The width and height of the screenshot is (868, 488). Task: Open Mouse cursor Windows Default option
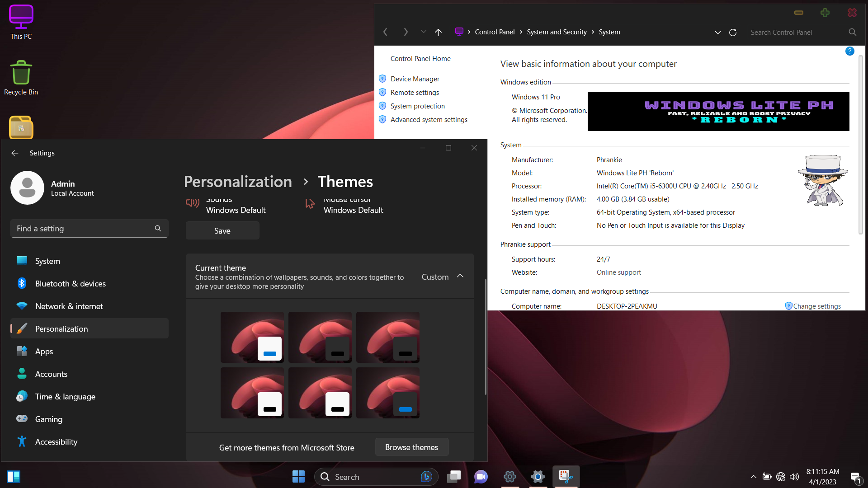pyautogui.click(x=344, y=206)
